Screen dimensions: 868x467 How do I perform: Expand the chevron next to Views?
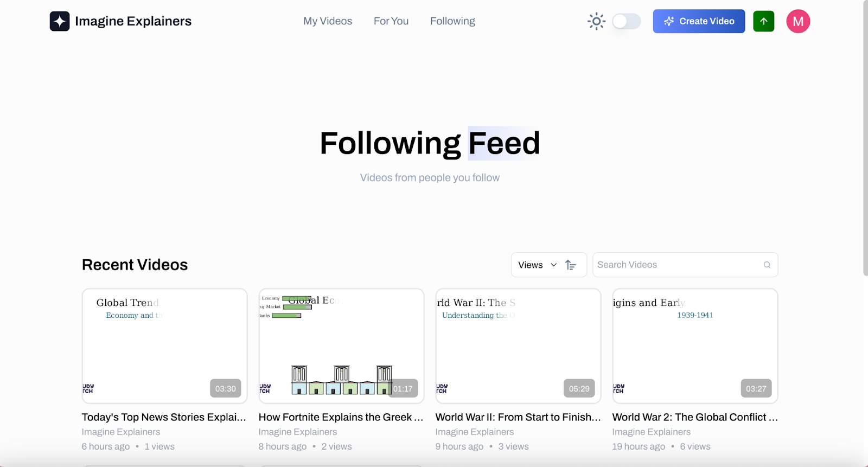553,265
